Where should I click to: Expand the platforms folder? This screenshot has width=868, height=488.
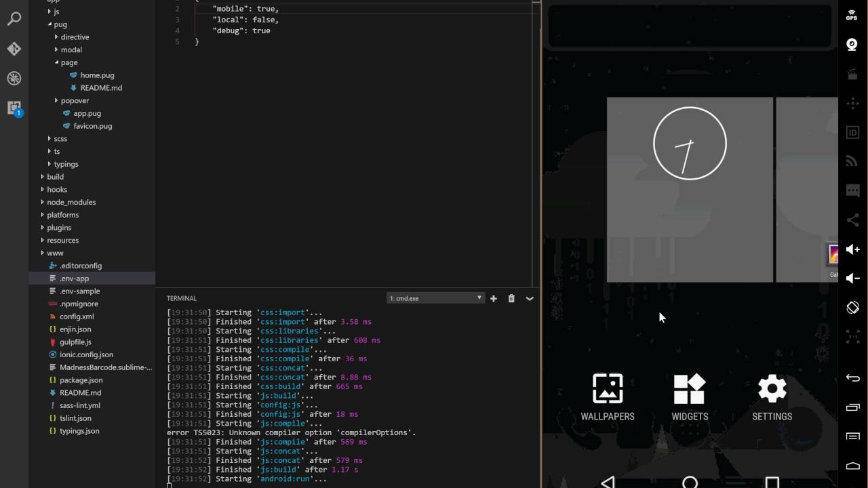coord(63,215)
